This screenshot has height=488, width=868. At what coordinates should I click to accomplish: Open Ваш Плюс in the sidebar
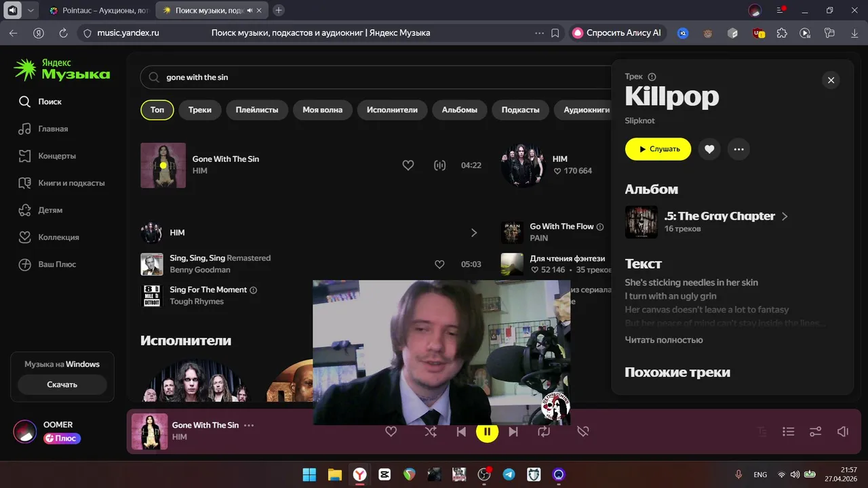pyautogui.click(x=47, y=264)
